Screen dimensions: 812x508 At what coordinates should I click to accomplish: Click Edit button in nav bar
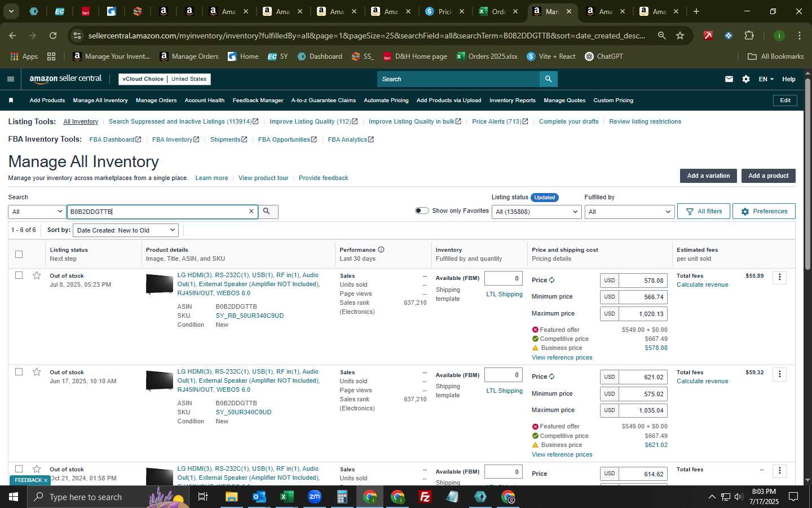(785, 100)
